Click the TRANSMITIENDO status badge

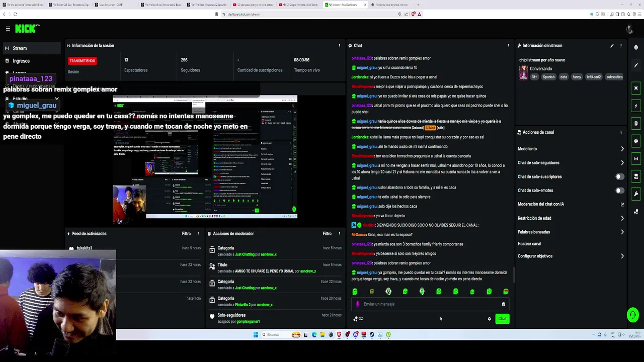[82, 61]
